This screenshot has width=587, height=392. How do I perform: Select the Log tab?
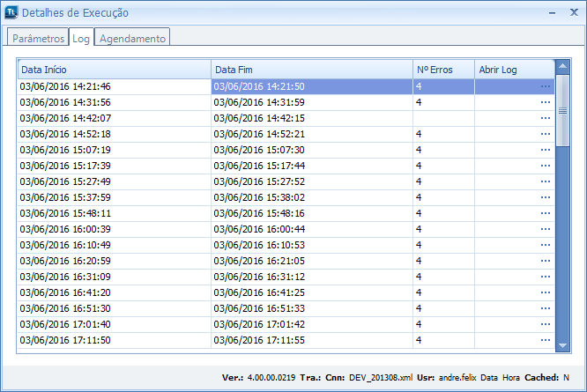pyautogui.click(x=81, y=39)
